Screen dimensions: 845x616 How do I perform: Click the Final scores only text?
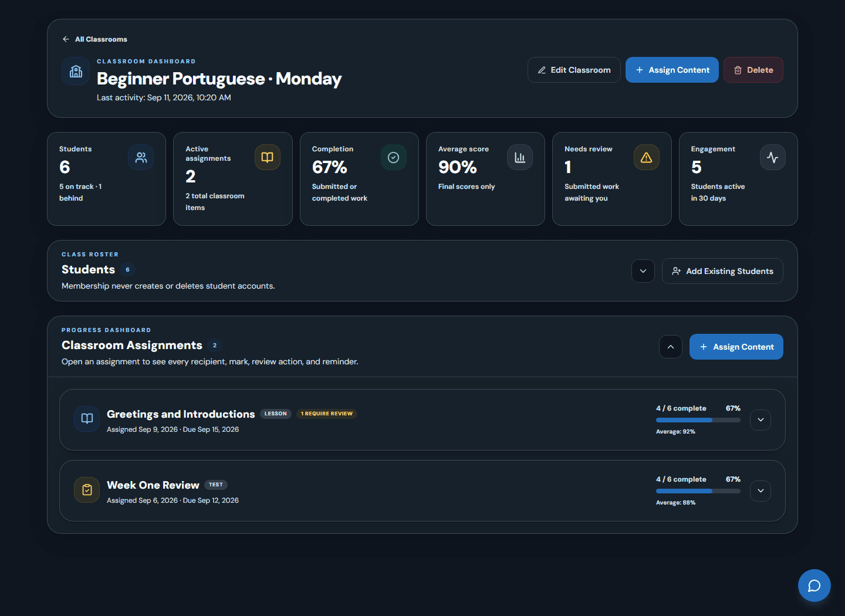(x=467, y=187)
